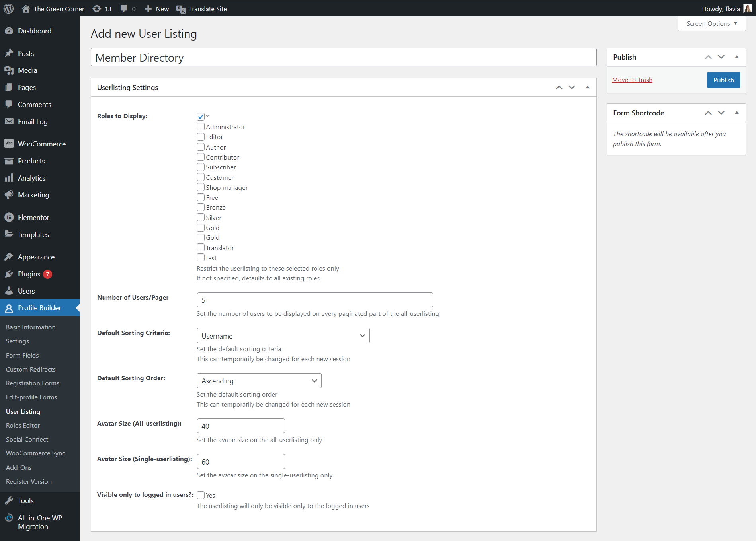The width and height of the screenshot is (756, 541).
Task: Open the Roles Editor page
Action: [23, 425]
